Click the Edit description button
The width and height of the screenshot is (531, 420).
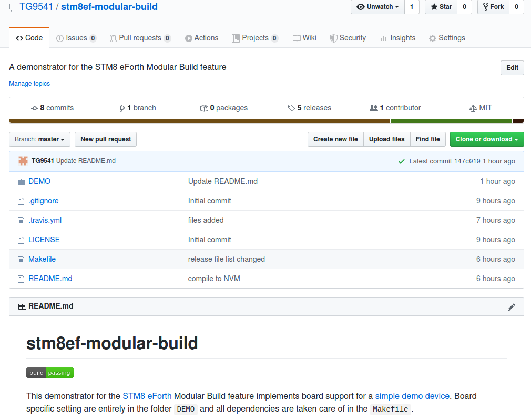(512, 68)
